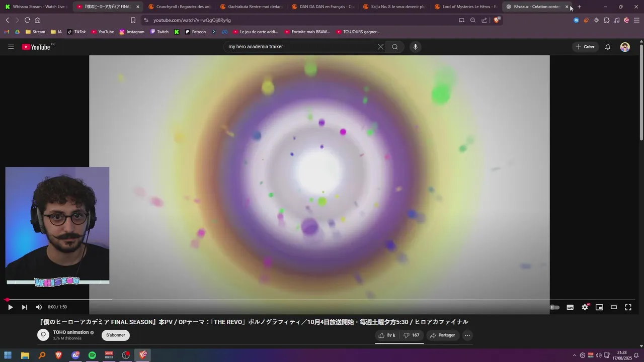Viewport: 644px width, 362px height.
Task: Click the zoom magnifier icon in address bar
Action: pos(473,20)
